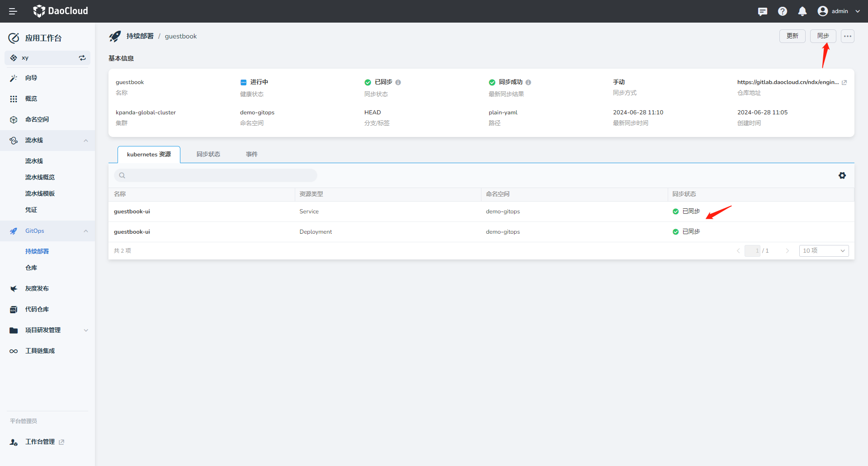Open the 10 项 page size dropdown
The image size is (868, 466).
(x=824, y=251)
